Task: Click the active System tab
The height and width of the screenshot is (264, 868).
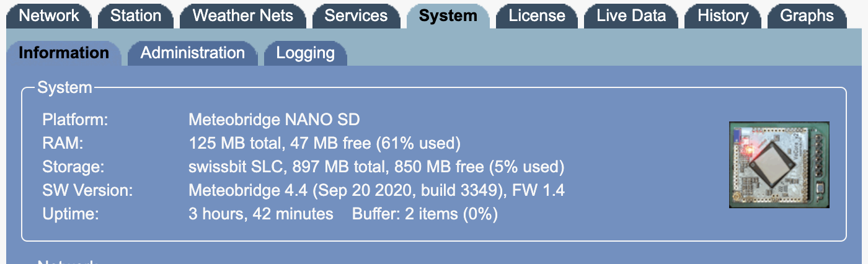Action: click(x=448, y=15)
